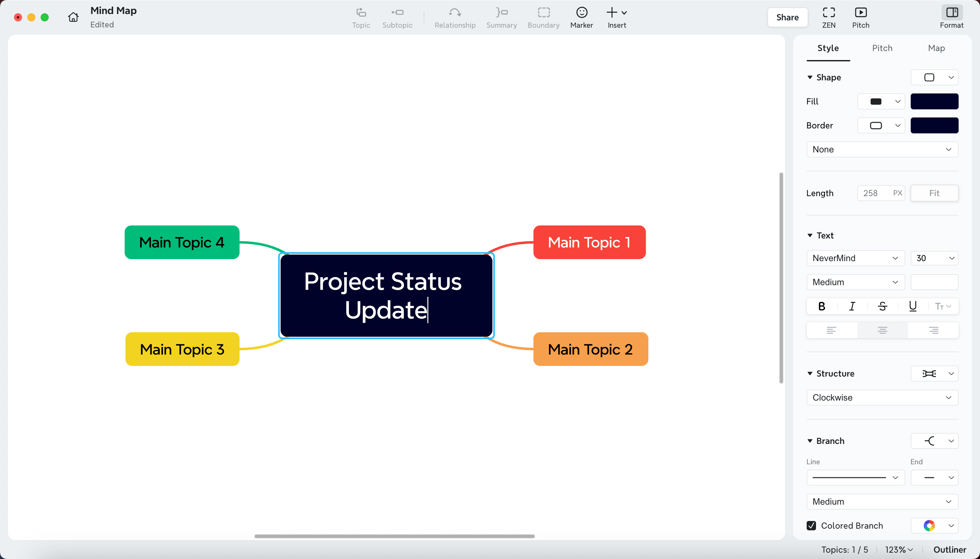The width and height of the screenshot is (980, 559).
Task: Switch to the Map tab
Action: 936,48
